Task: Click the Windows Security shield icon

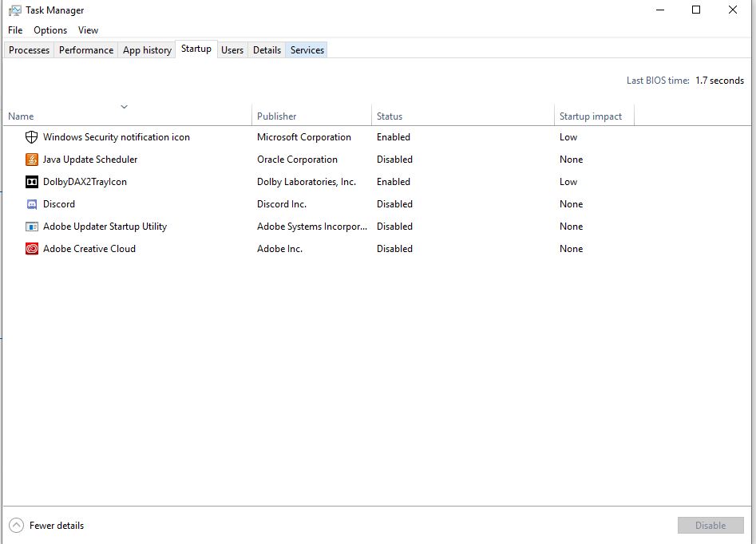Action: tap(31, 137)
